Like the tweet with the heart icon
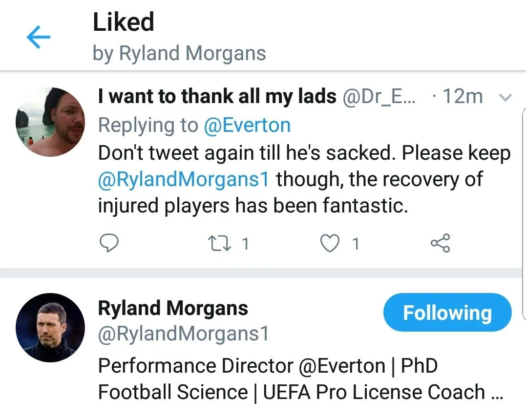 330,243
